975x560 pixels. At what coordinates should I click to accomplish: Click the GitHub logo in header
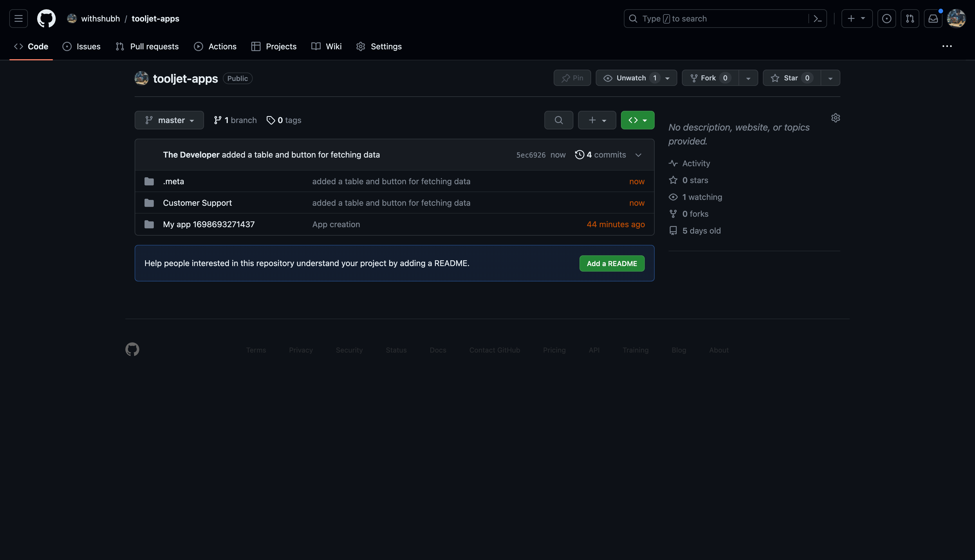pyautogui.click(x=46, y=19)
